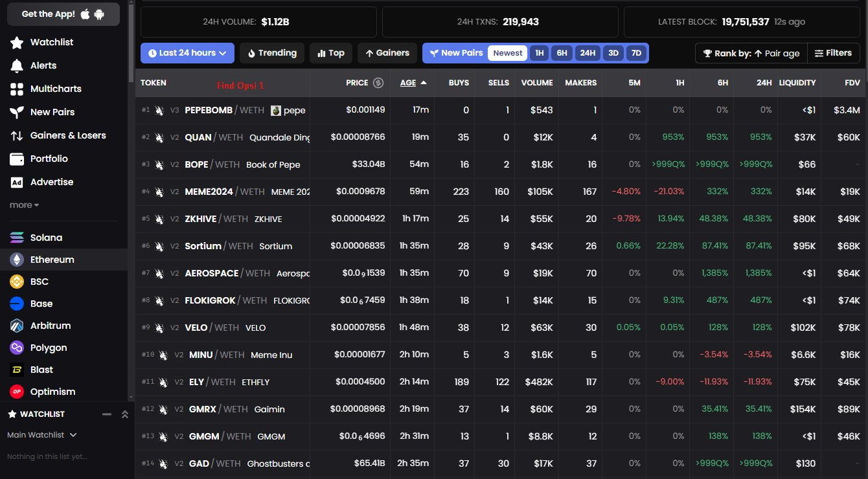
Task: Click 24H volume value $1.12B
Action: coord(275,22)
